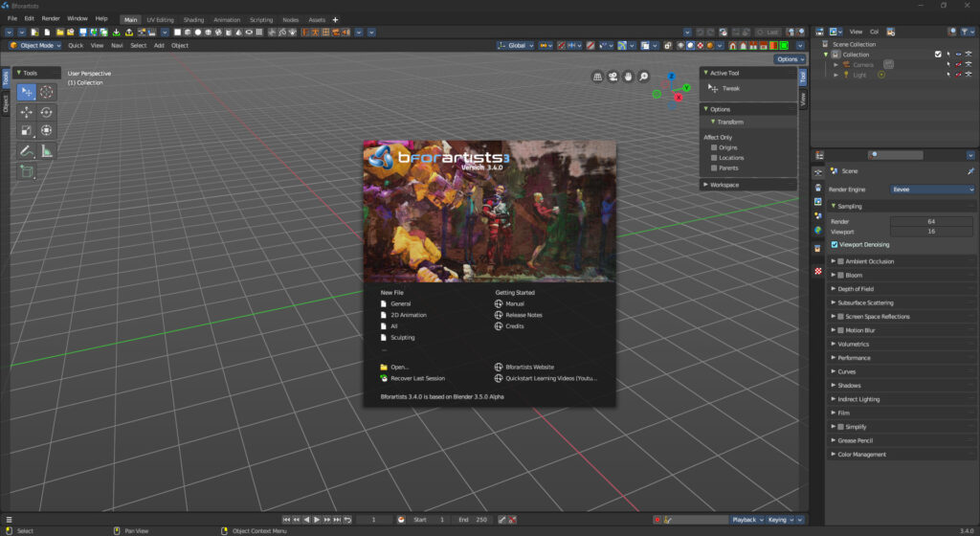Create new Sculpting file from splash
Image resolution: width=980 pixels, height=536 pixels.
pos(403,338)
